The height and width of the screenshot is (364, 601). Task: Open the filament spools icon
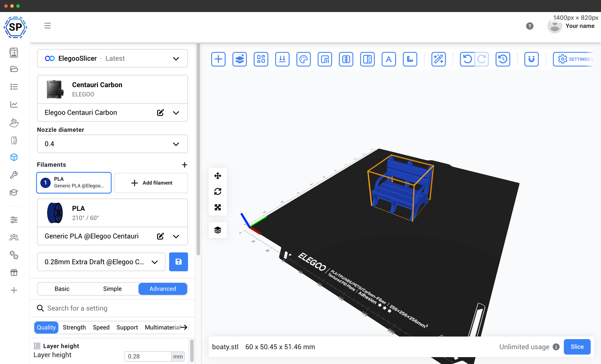14,140
